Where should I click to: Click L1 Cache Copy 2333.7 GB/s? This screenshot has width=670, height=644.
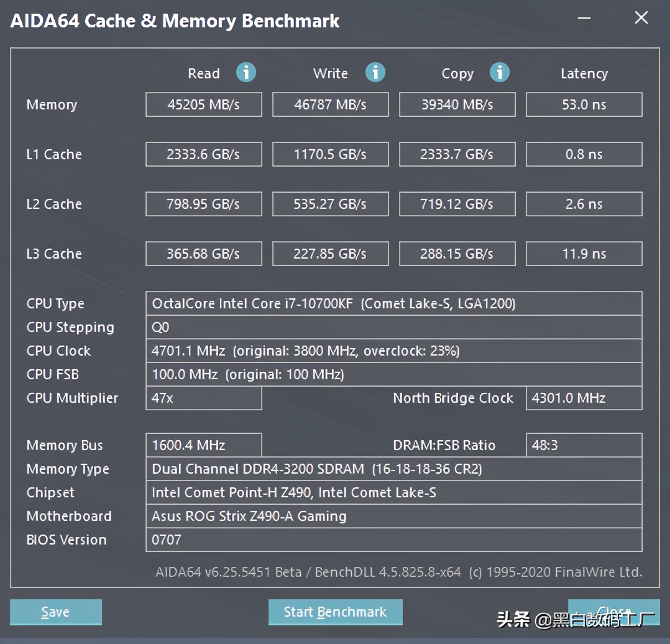(457, 154)
